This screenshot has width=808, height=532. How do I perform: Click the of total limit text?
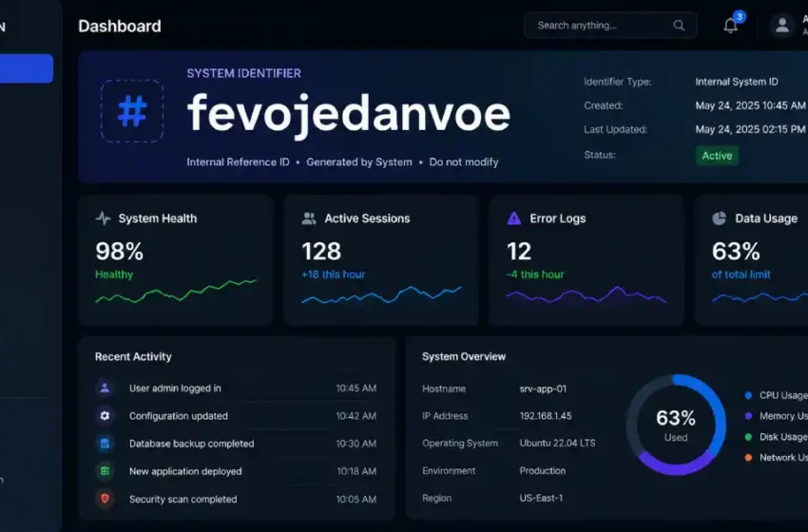pyautogui.click(x=741, y=275)
